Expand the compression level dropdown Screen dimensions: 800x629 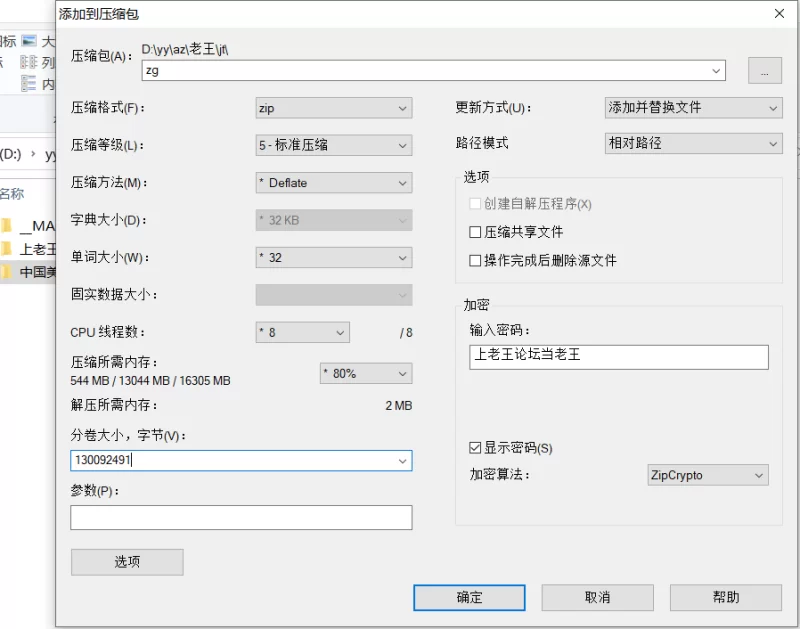coord(334,145)
